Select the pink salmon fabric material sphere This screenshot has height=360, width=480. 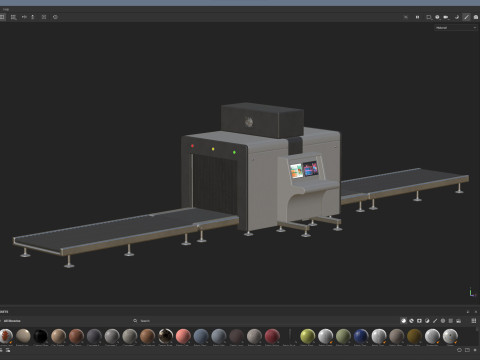183,336
